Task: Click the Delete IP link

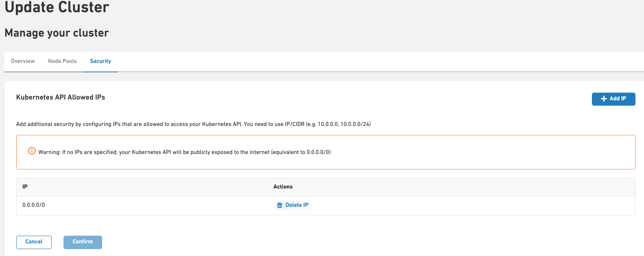Action: click(x=297, y=205)
